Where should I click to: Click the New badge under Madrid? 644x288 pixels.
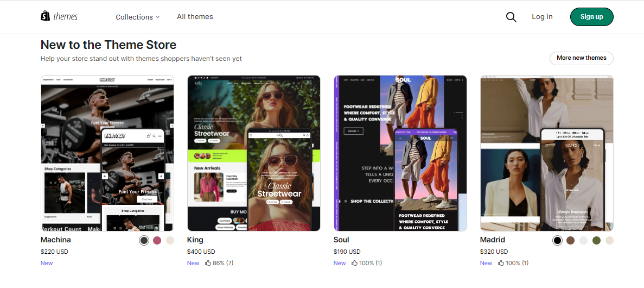pyautogui.click(x=486, y=263)
